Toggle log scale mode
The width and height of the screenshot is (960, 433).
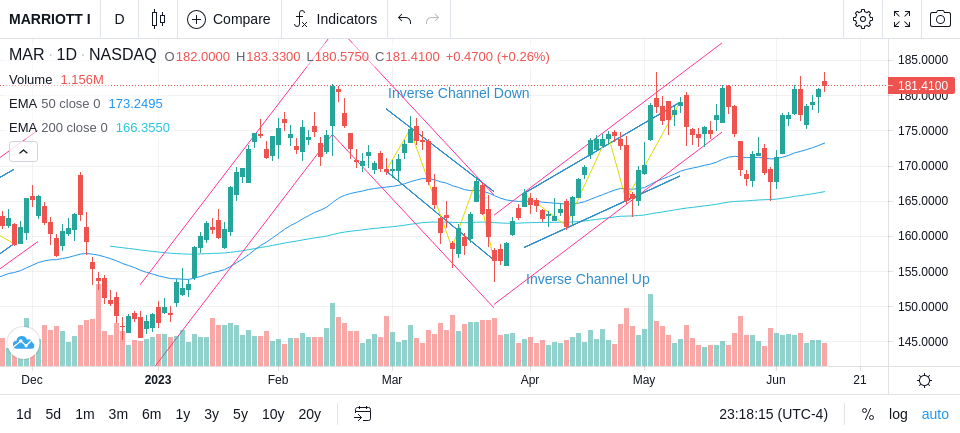(x=898, y=415)
